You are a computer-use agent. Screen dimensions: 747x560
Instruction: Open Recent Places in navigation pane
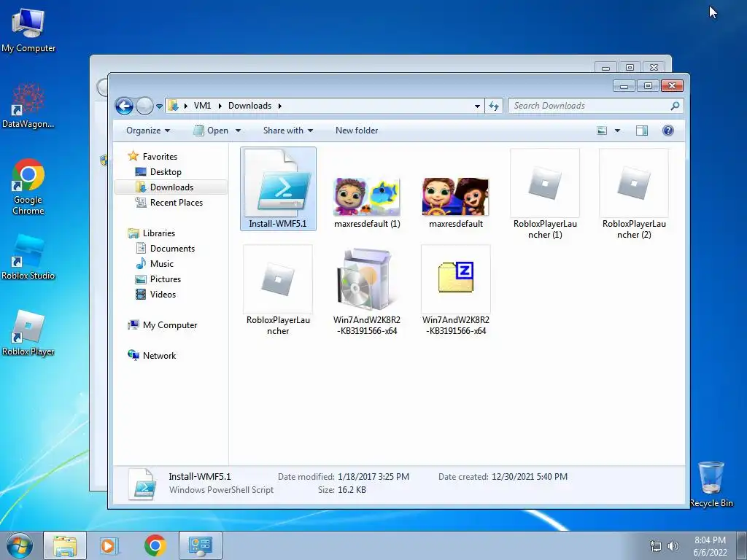coord(176,203)
